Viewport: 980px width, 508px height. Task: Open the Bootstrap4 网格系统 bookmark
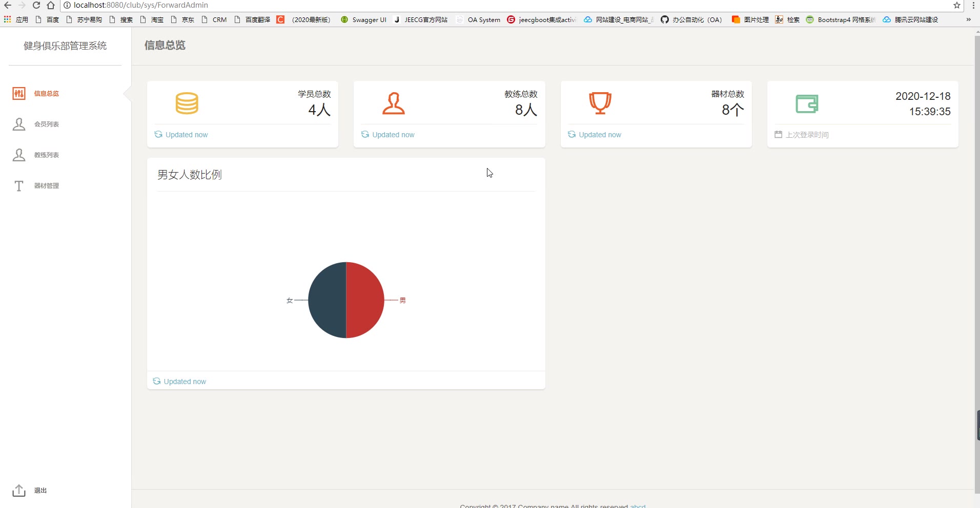[x=841, y=19]
